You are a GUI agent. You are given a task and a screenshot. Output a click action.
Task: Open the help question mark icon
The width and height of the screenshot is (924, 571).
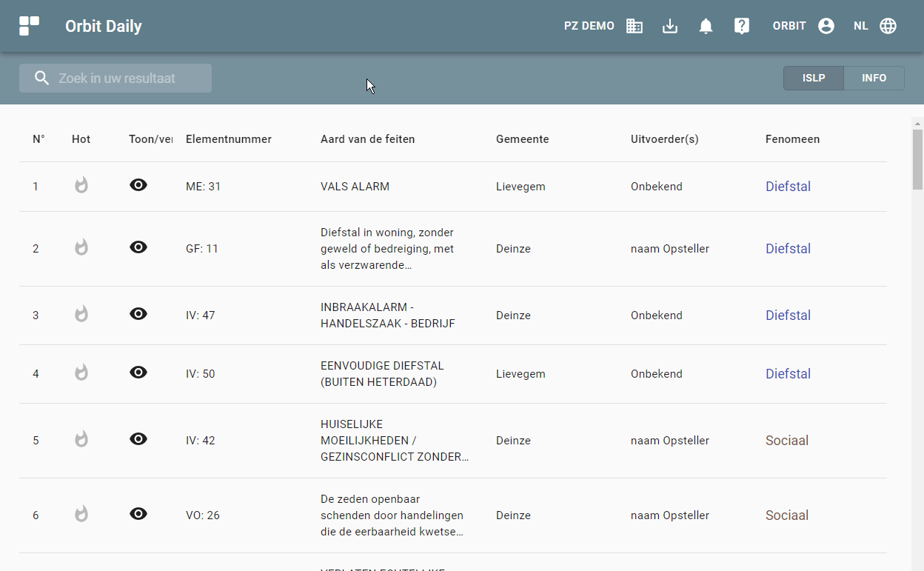pyautogui.click(x=742, y=26)
